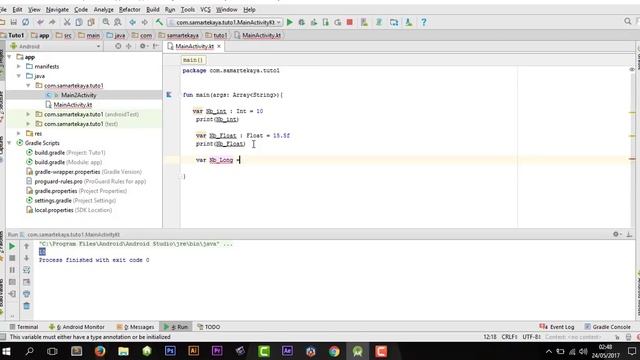Click the Save All toolbar icon

click(x=13, y=22)
